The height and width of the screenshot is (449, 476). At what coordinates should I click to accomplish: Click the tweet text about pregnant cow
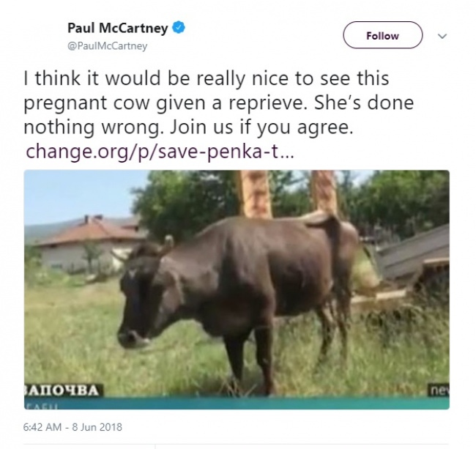[218, 103]
